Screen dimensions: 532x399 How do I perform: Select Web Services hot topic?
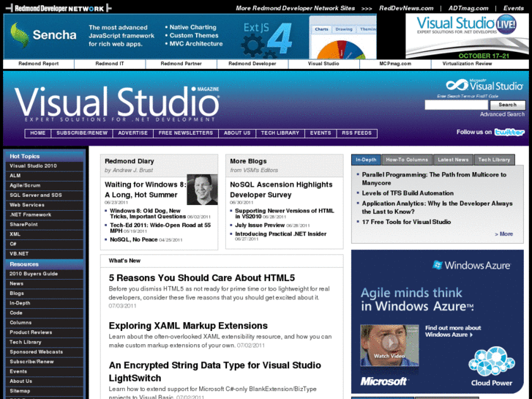click(45, 205)
